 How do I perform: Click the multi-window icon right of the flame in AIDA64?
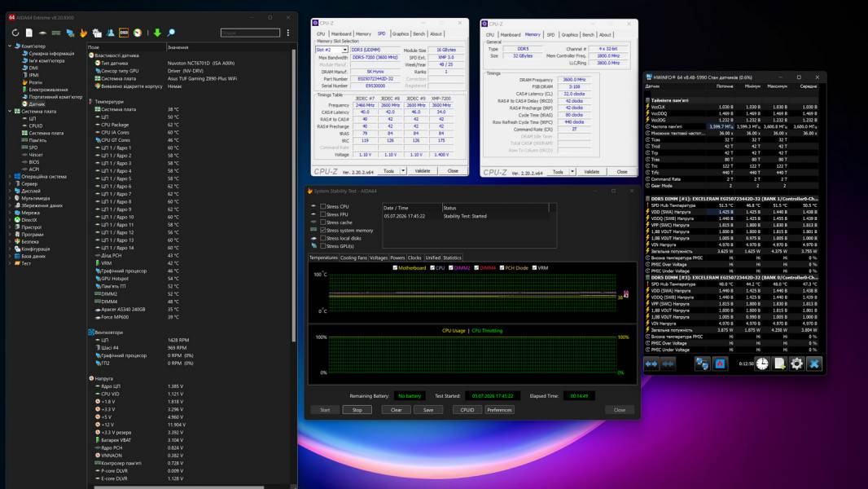(x=97, y=33)
